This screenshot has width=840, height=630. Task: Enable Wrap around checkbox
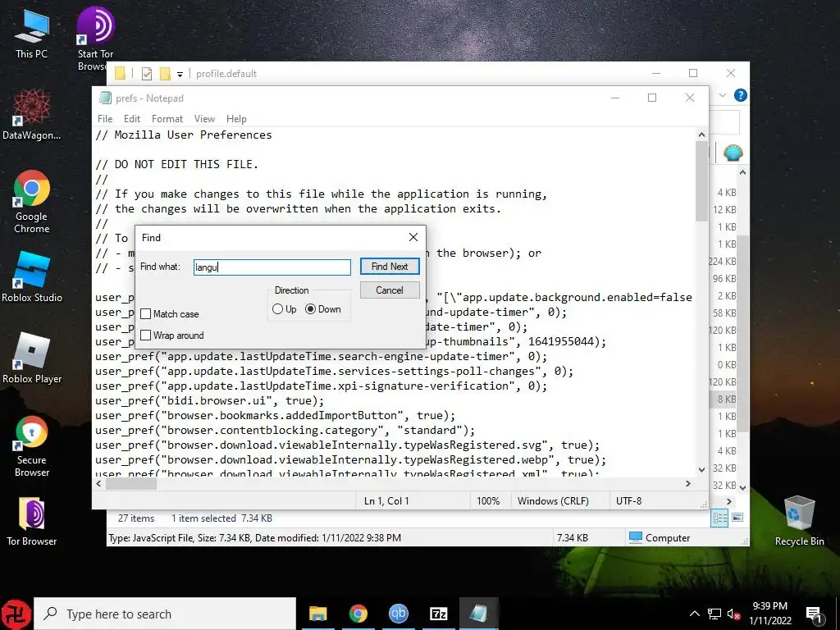[145, 336]
